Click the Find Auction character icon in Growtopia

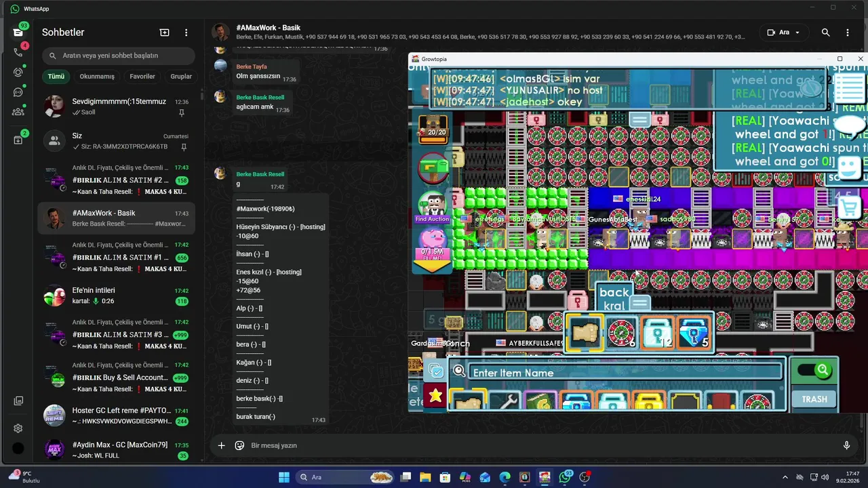pos(433,208)
